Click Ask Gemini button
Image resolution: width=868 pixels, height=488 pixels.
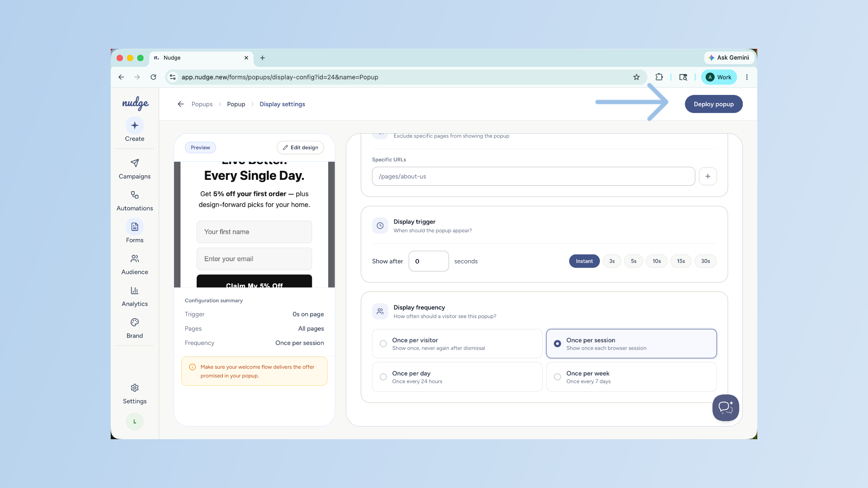coord(729,58)
